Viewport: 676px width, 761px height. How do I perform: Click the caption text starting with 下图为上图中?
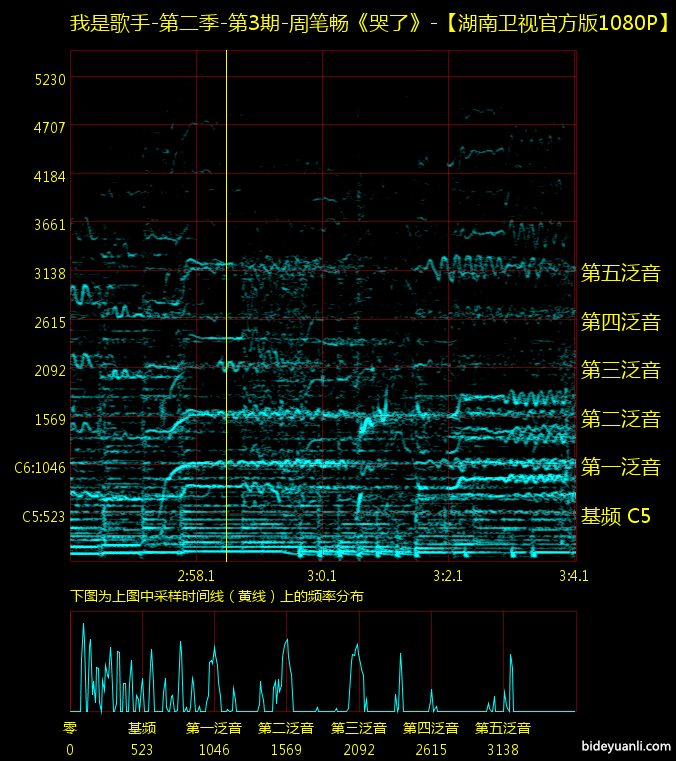[217, 596]
